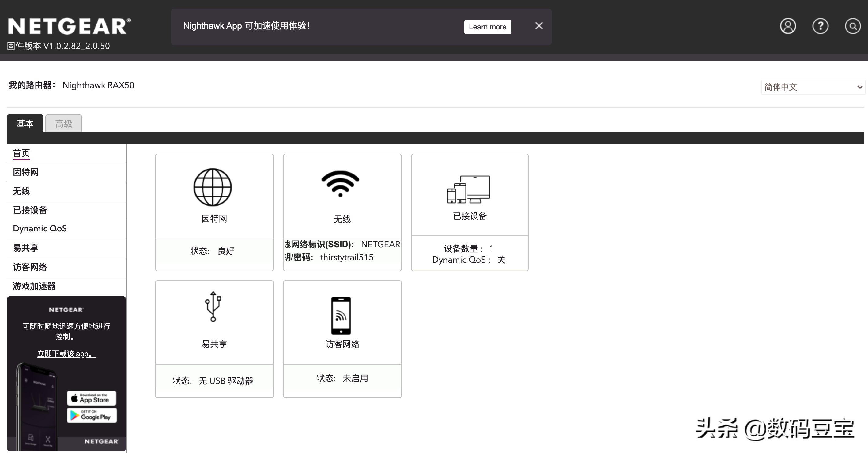Click the 易共享 card label
This screenshot has height=453, width=868.
click(x=214, y=344)
